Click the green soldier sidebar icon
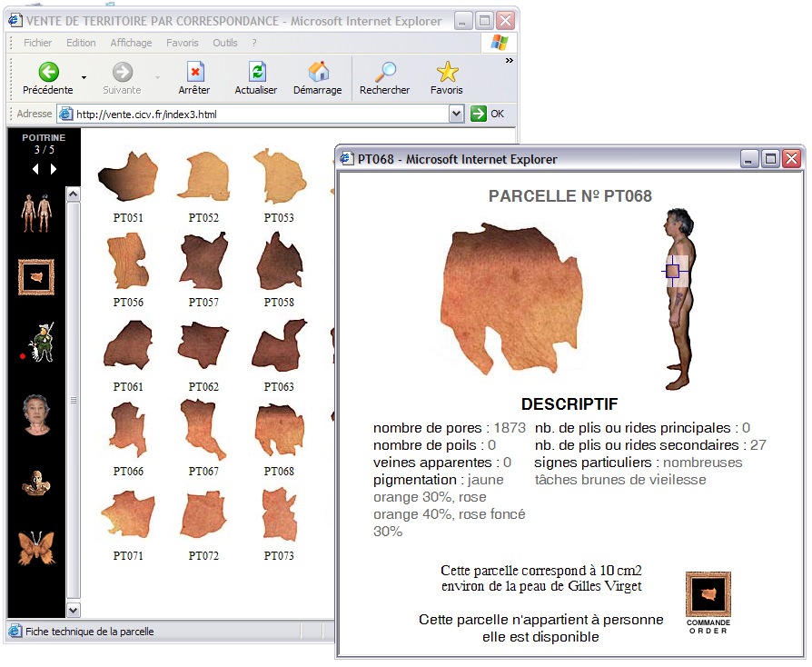This screenshot has width=812, height=667. (43, 342)
